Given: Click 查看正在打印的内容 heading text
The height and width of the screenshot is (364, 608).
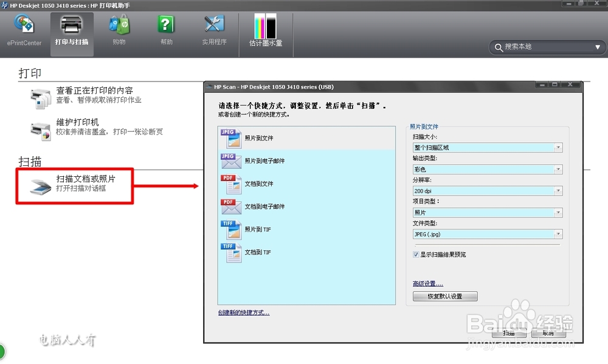Looking at the screenshot, I should (x=95, y=91).
